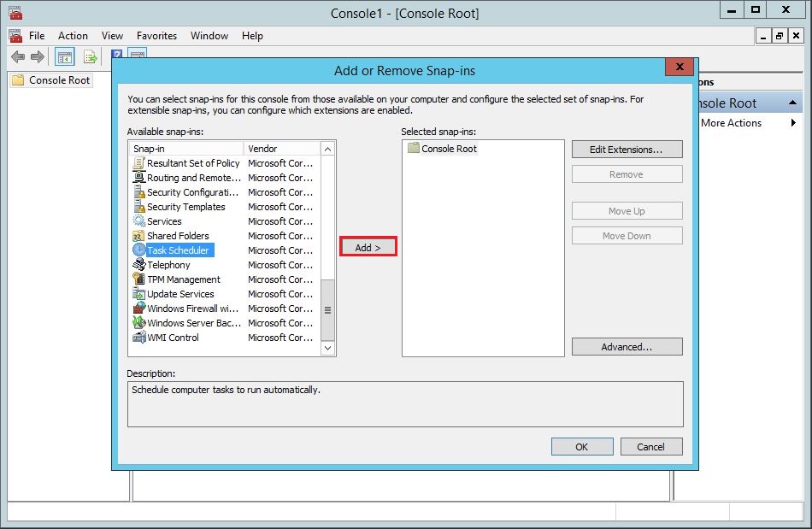Click the MMC toolbox icon in the title bar
The width and height of the screenshot is (812, 529).
pos(15,13)
